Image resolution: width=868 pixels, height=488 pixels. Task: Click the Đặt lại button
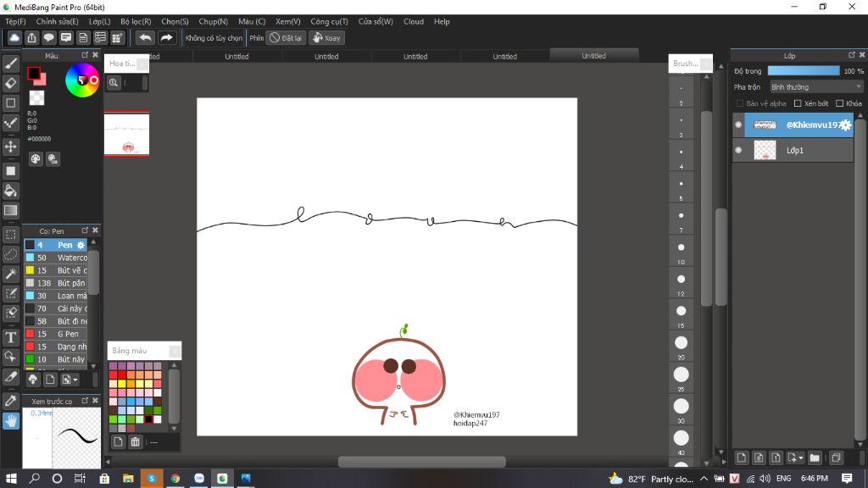[287, 37]
